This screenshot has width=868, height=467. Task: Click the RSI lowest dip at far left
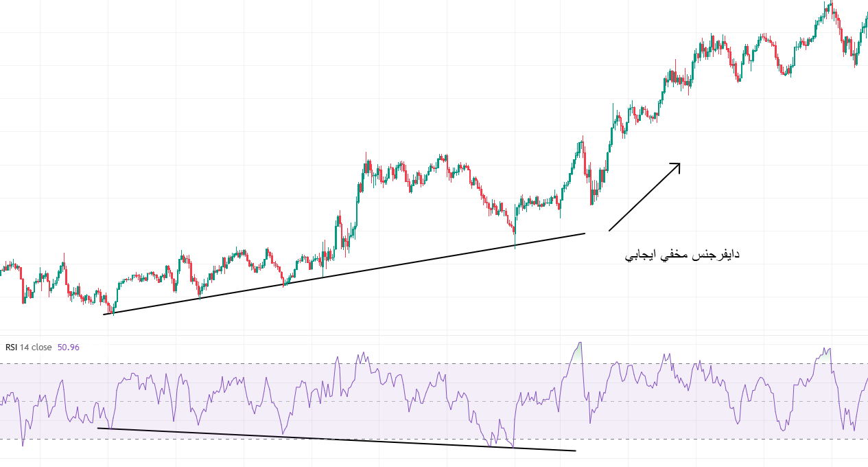click(23, 443)
